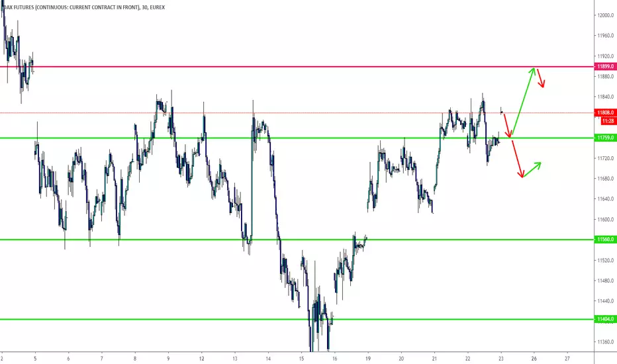Select the green 11759.0 price label
The height and width of the screenshot is (364, 617).
(605, 138)
